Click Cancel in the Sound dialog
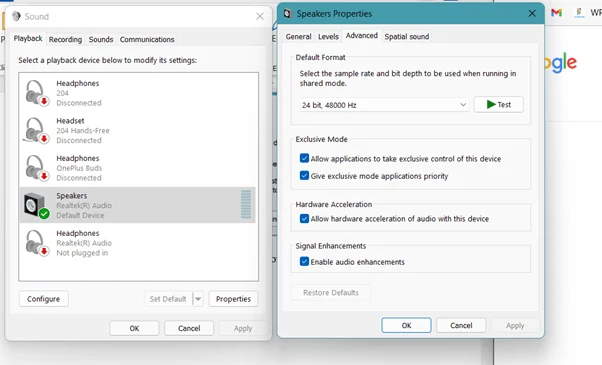The height and width of the screenshot is (365, 602). [x=189, y=328]
